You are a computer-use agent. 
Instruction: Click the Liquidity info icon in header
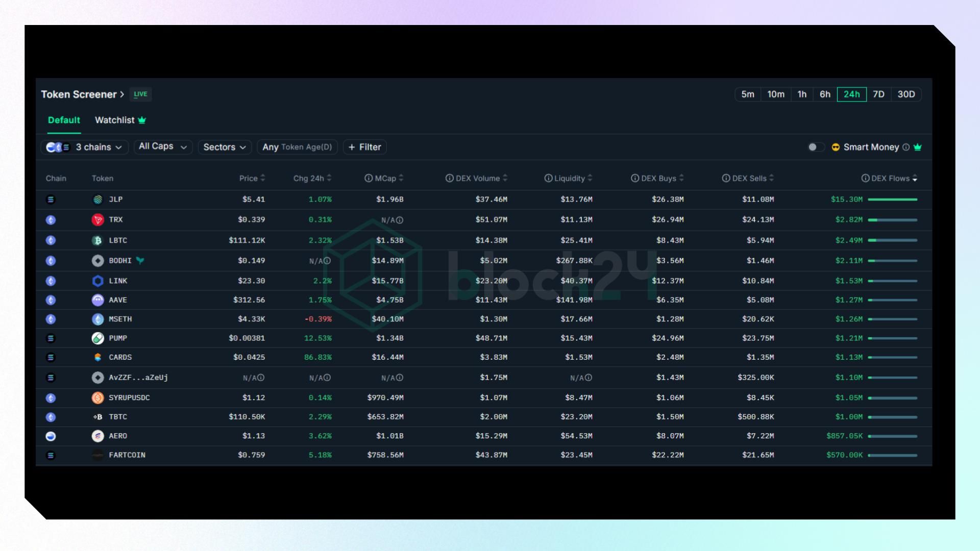[548, 179]
